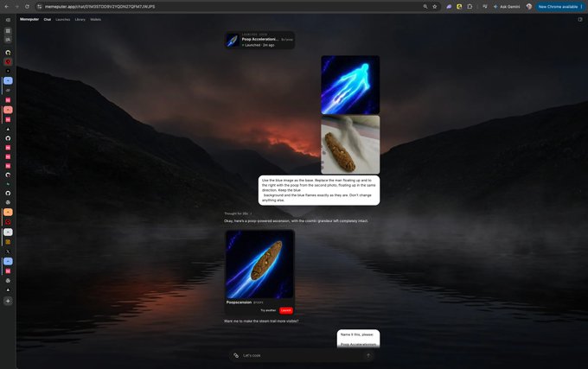Toggle the right panel icon below the Chrome toolbar
The width and height of the screenshot is (588, 369).
579,20
